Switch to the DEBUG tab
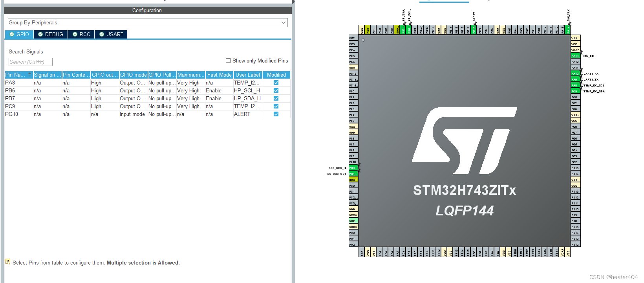Viewport: 644px width, 283px height. click(51, 34)
